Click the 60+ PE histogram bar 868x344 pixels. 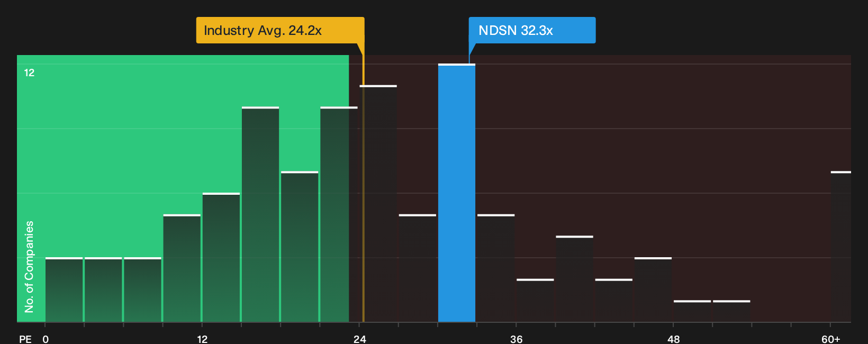(841, 247)
